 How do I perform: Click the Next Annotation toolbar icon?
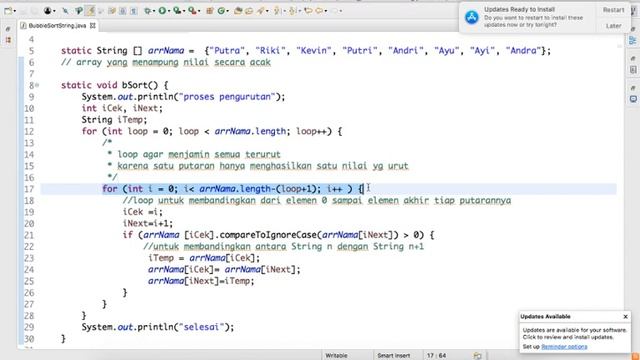(277, 11)
